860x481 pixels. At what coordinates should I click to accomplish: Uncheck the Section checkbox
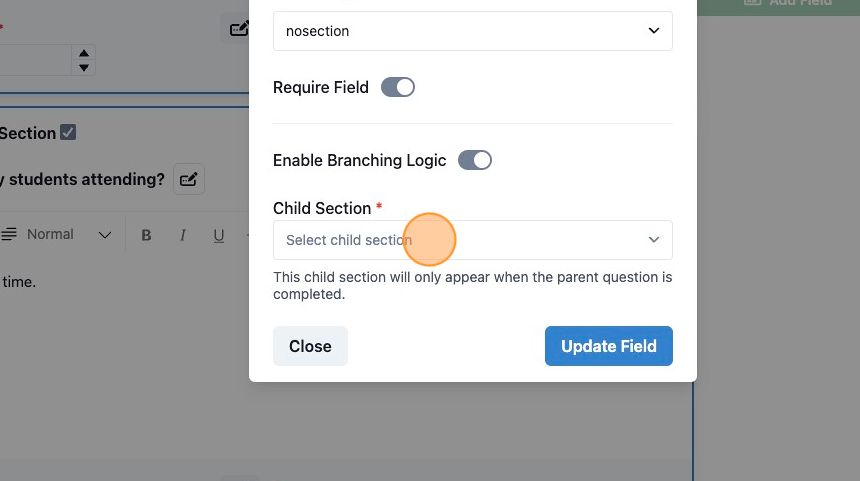coord(68,132)
